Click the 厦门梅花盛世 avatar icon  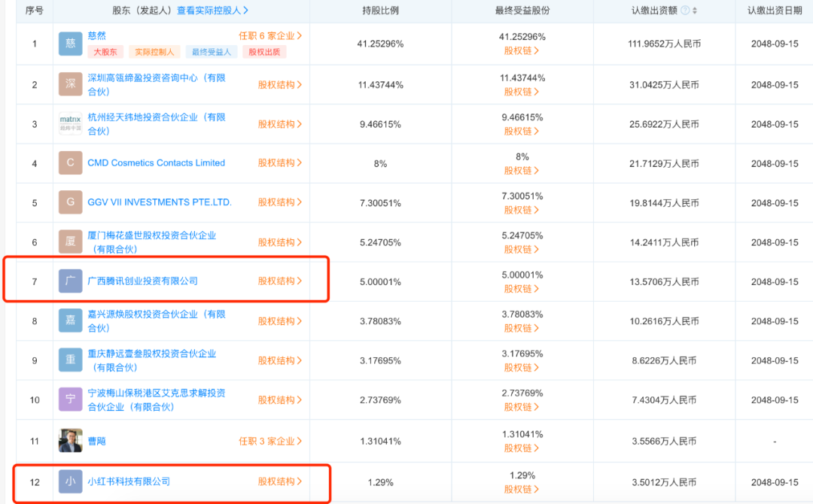coord(70,241)
